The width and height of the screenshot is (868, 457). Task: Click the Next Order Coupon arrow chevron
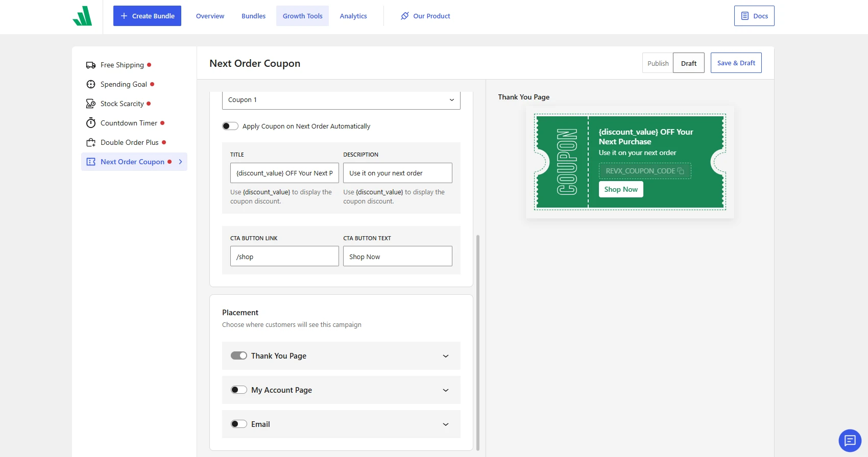180,162
